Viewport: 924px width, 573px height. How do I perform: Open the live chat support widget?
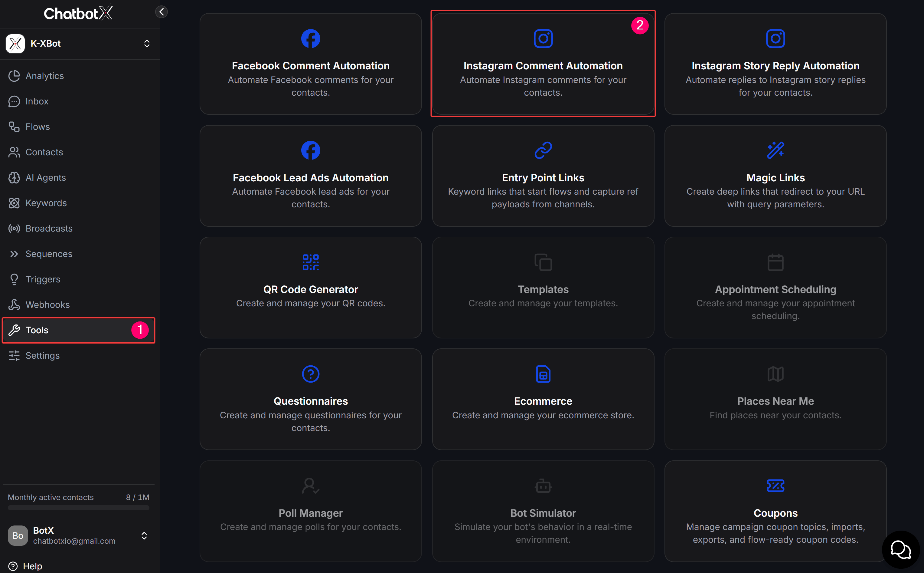[900, 549]
